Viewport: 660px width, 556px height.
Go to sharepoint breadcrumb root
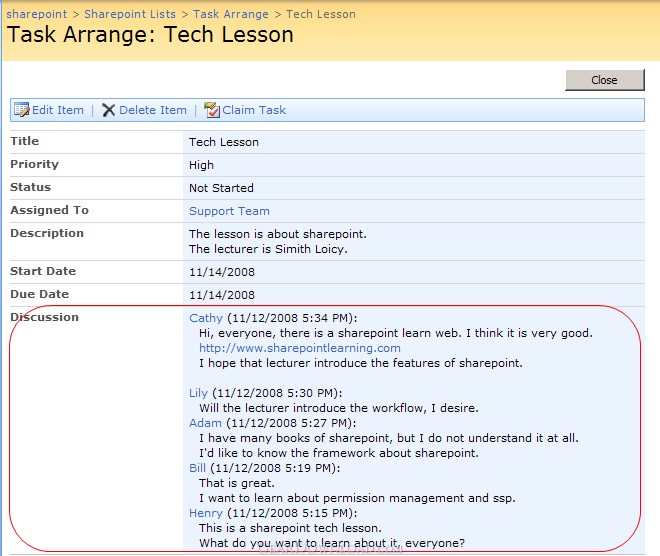coord(37,14)
